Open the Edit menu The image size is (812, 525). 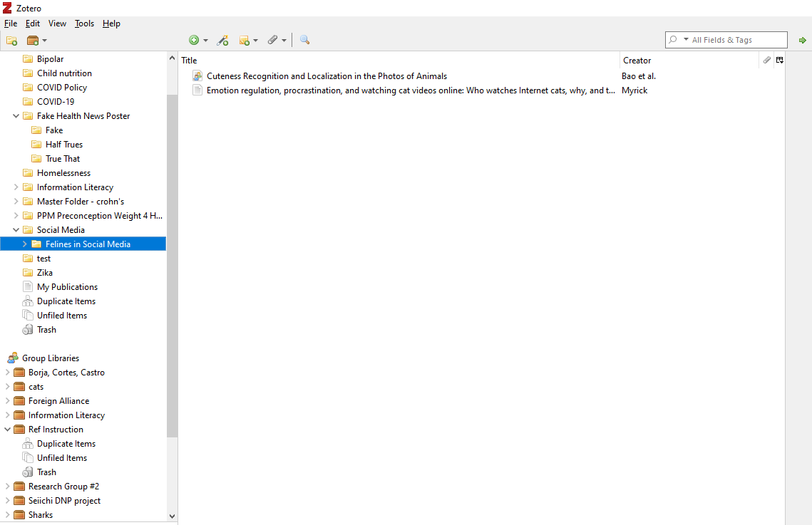(x=33, y=24)
